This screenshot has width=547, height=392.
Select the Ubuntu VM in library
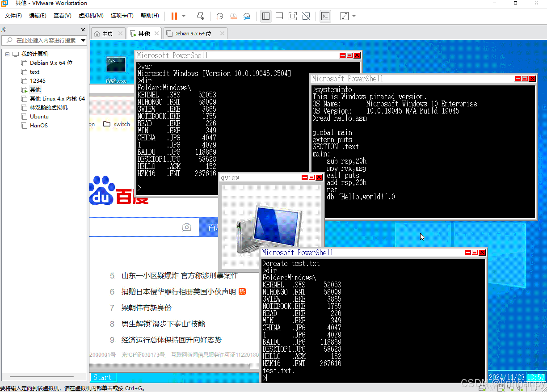39,117
